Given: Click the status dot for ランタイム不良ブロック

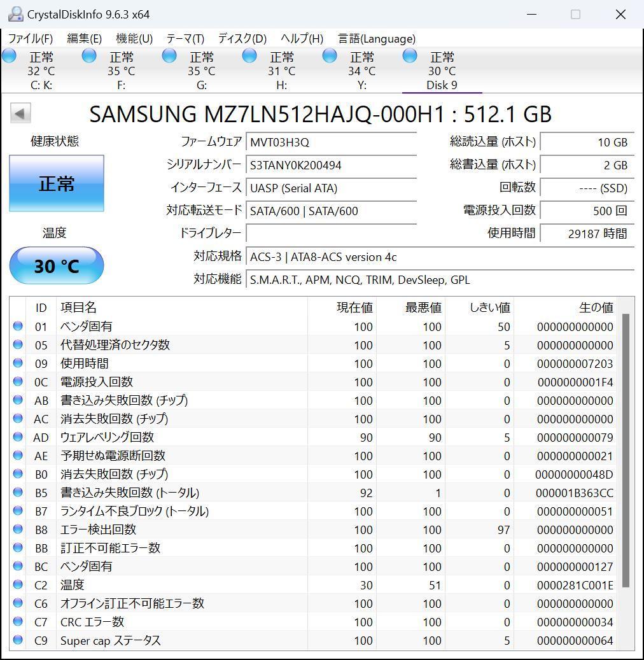Looking at the screenshot, I should [x=18, y=510].
